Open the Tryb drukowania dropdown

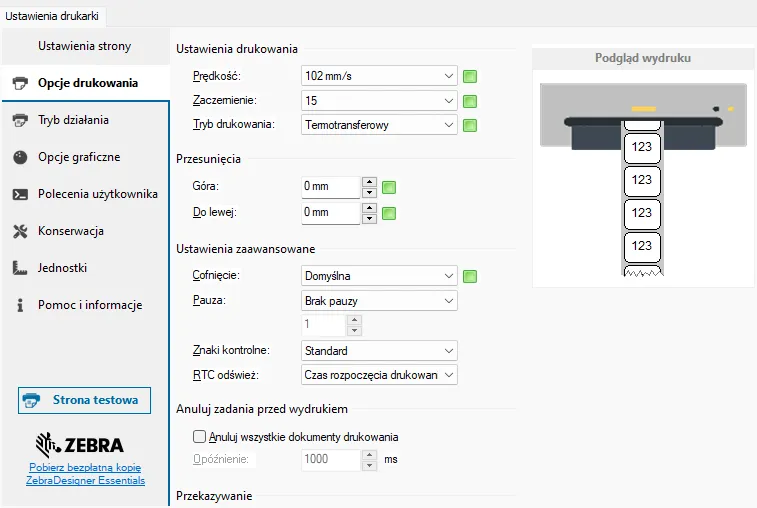378,125
